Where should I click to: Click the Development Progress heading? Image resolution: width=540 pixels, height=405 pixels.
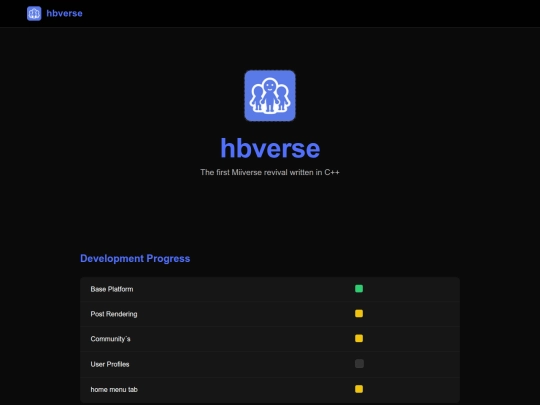click(135, 258)
